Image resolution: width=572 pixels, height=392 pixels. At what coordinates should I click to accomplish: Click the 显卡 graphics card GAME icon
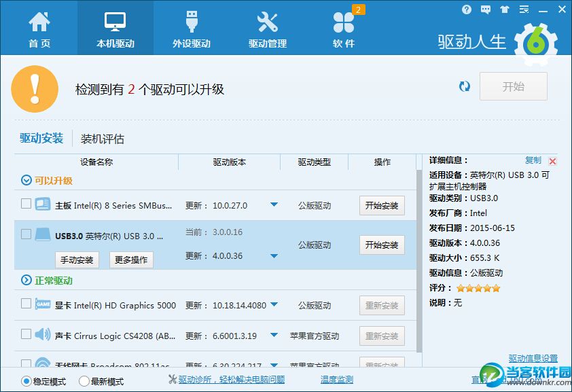43,304
